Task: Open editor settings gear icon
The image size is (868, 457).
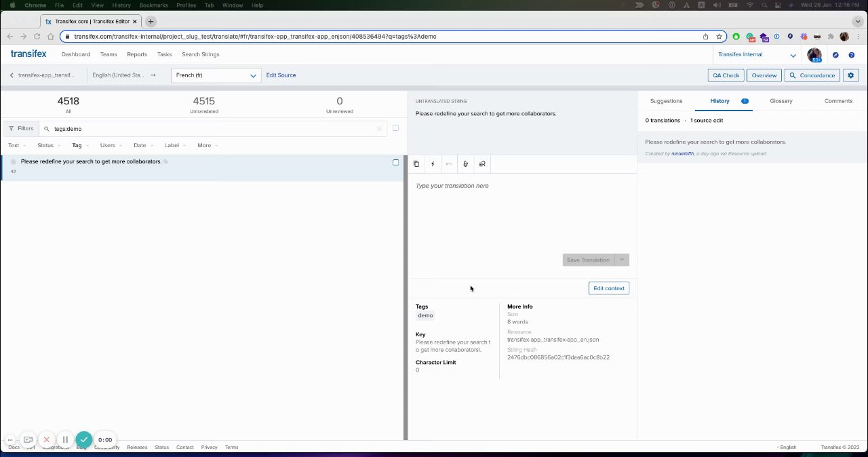Action: pyautogui.click(x=852, y=75)
